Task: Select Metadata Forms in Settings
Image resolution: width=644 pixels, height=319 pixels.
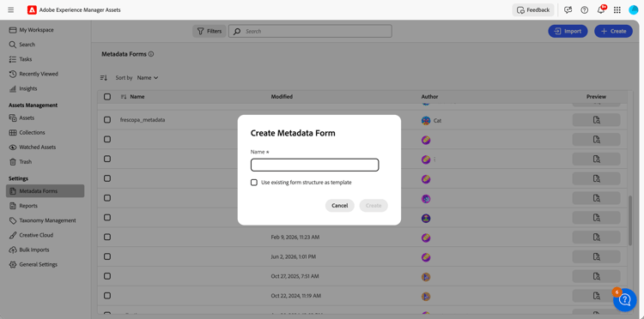Action: click(x=46, y=191)
